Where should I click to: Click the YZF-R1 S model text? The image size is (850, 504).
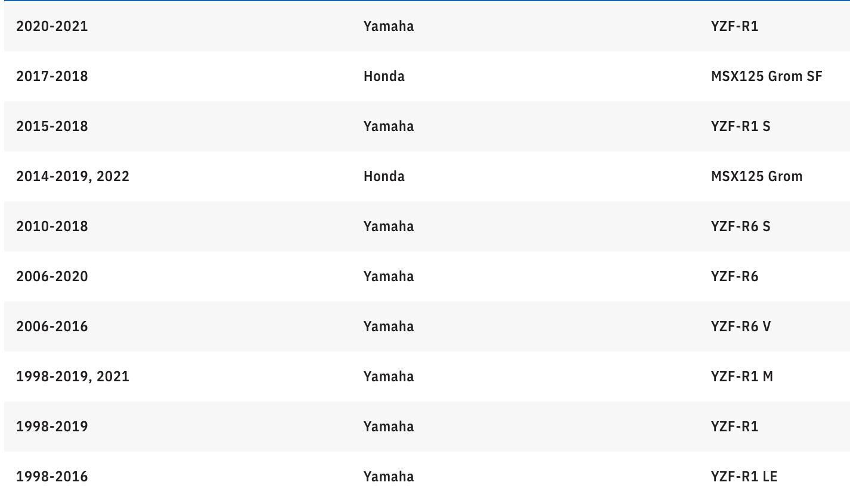click(740, 126)
